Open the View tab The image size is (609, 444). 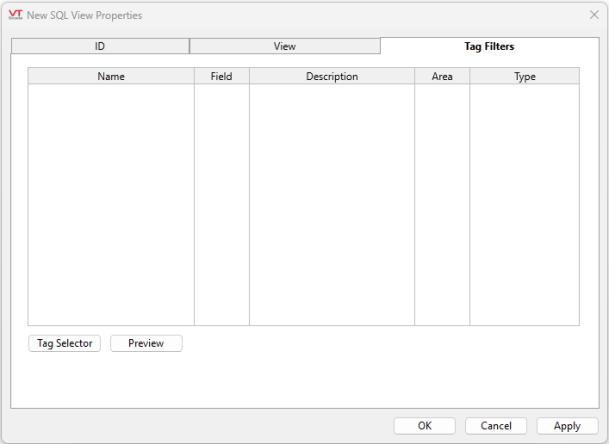(284, 46)
